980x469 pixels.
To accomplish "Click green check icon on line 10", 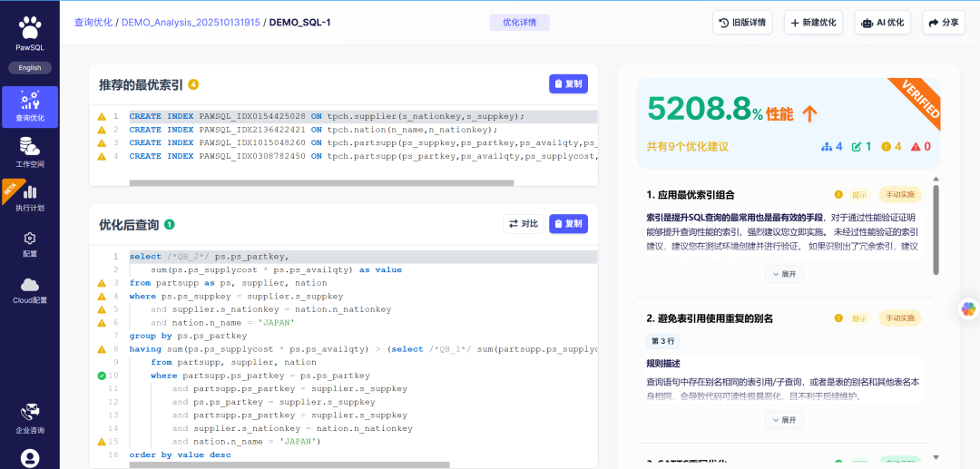I will click(102, 376).
